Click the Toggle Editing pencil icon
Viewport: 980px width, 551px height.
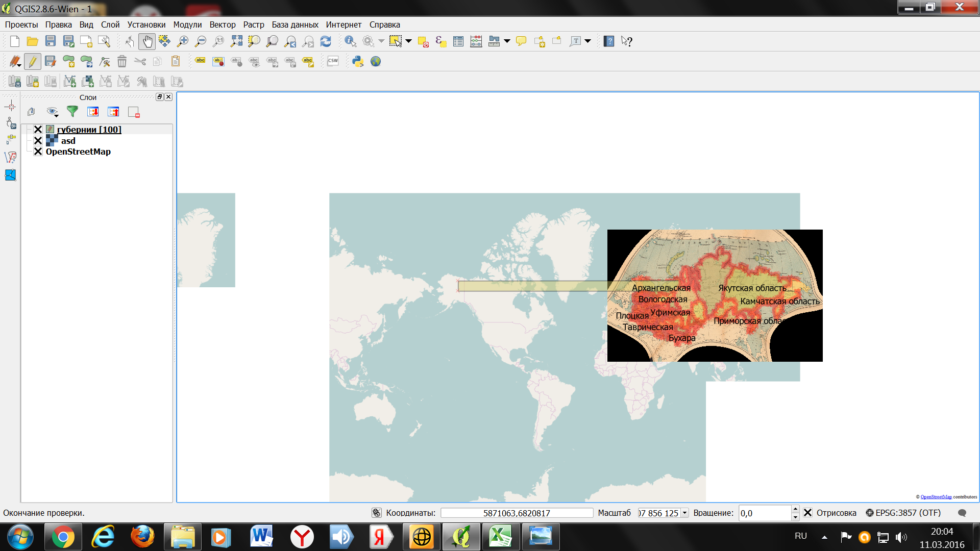[32, 61]
